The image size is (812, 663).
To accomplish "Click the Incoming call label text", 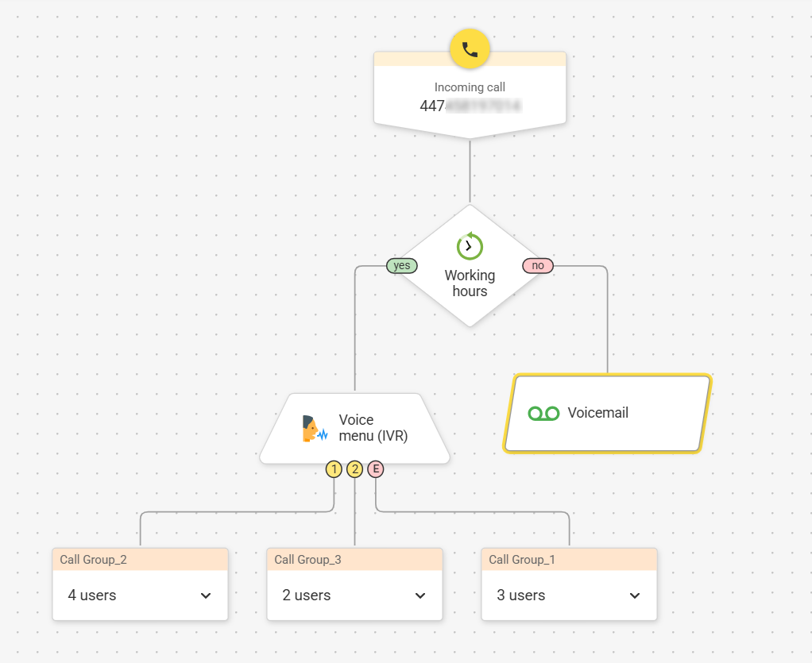I will coord(470,87).
